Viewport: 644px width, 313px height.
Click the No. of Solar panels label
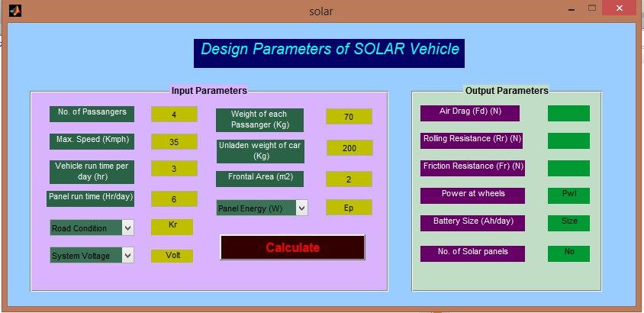tap(472, 253)
